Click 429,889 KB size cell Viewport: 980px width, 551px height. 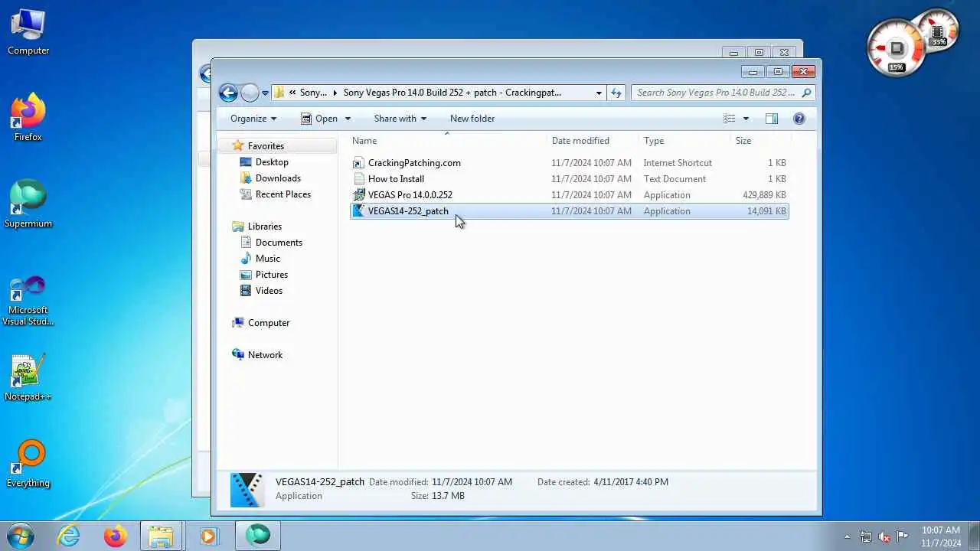click(x=764, y=195)
